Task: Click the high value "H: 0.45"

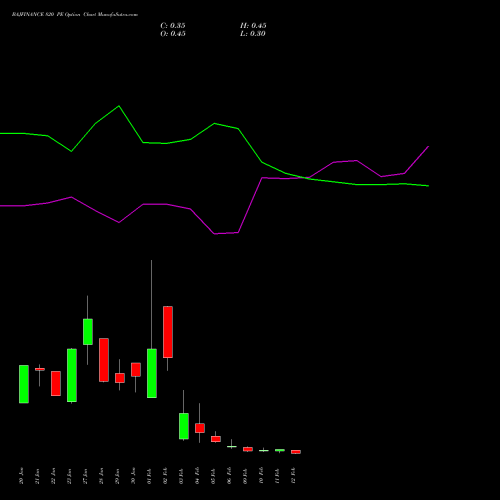Action: click(253, 26)
